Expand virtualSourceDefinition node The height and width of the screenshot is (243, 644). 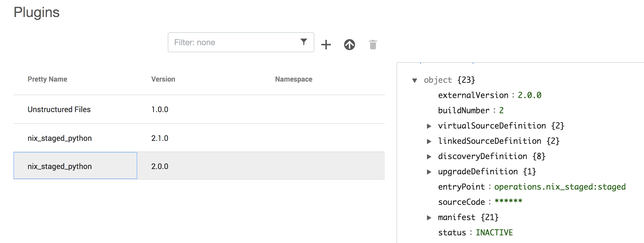pyautogui.click(x=429, y=126)
